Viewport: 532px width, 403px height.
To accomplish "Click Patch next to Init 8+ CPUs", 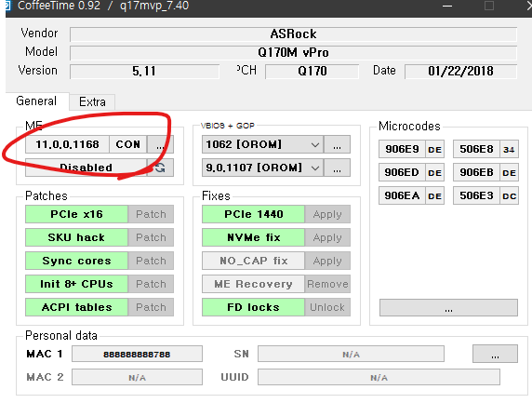I will click(151, 284).
